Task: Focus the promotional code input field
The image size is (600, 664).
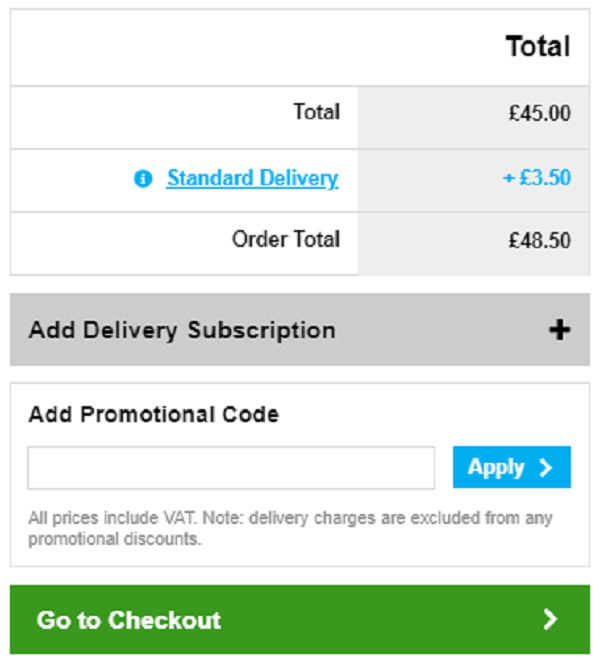Action: click(231, 468)
